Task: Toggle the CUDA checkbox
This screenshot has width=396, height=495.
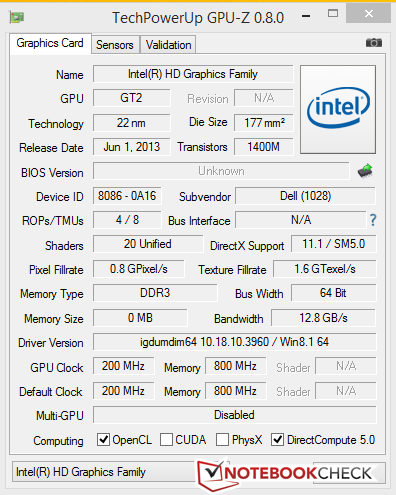Action: point(166,439)
